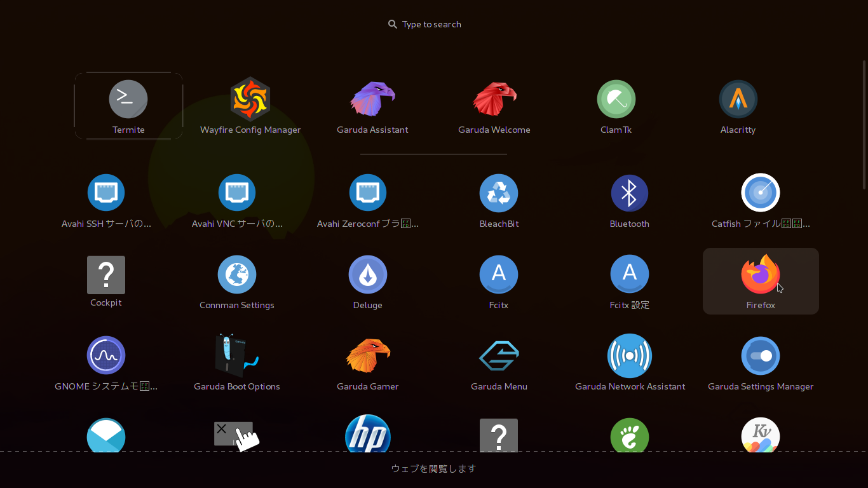The height and width of the screenshot is (488, 868).
Task: Open Garuda Network Assistant
Action: (x=630, y=362)
